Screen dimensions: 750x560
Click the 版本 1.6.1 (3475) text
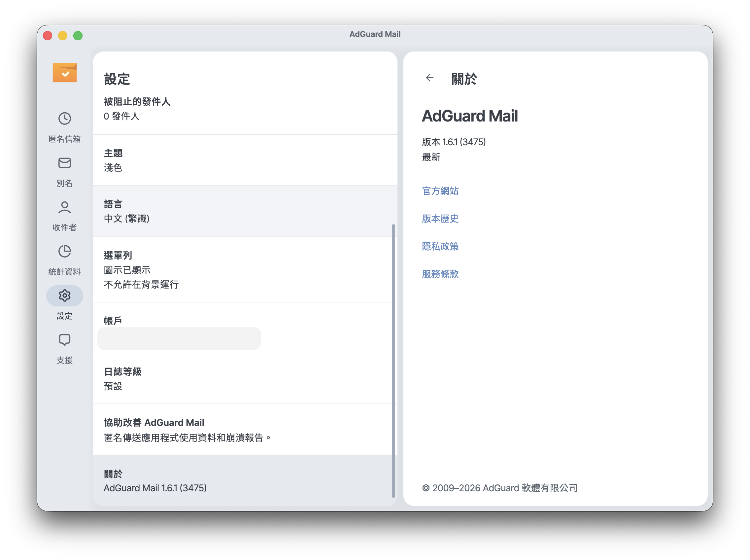(454, 142)
